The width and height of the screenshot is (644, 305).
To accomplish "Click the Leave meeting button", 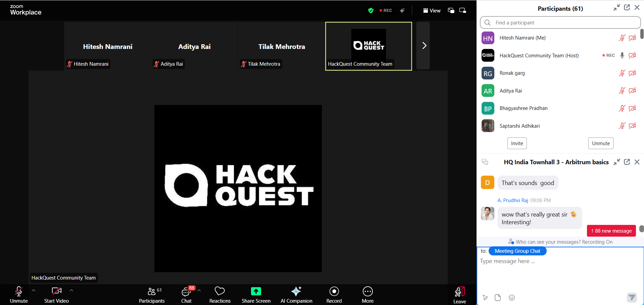I will click(460, 295).
